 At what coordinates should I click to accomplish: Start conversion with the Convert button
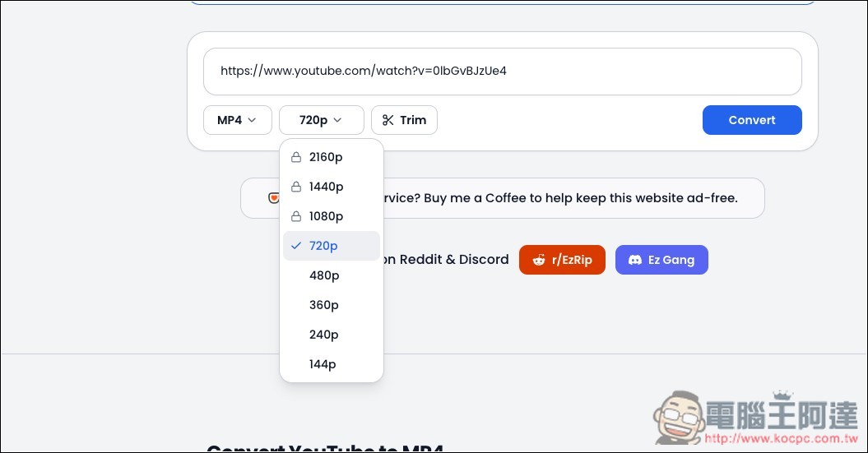tap(752, 120)
